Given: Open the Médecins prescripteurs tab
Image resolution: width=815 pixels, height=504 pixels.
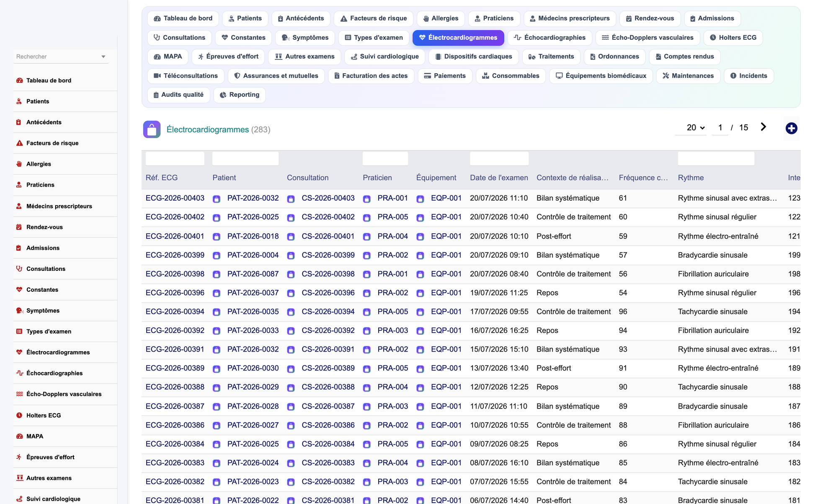Looking at the screenshot, I should click(570, 18).
